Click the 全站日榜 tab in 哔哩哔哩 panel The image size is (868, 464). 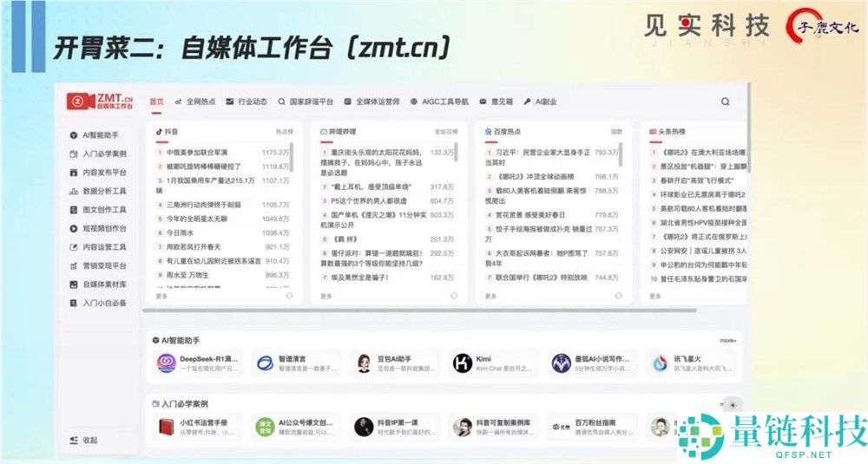tap(446, 132)
